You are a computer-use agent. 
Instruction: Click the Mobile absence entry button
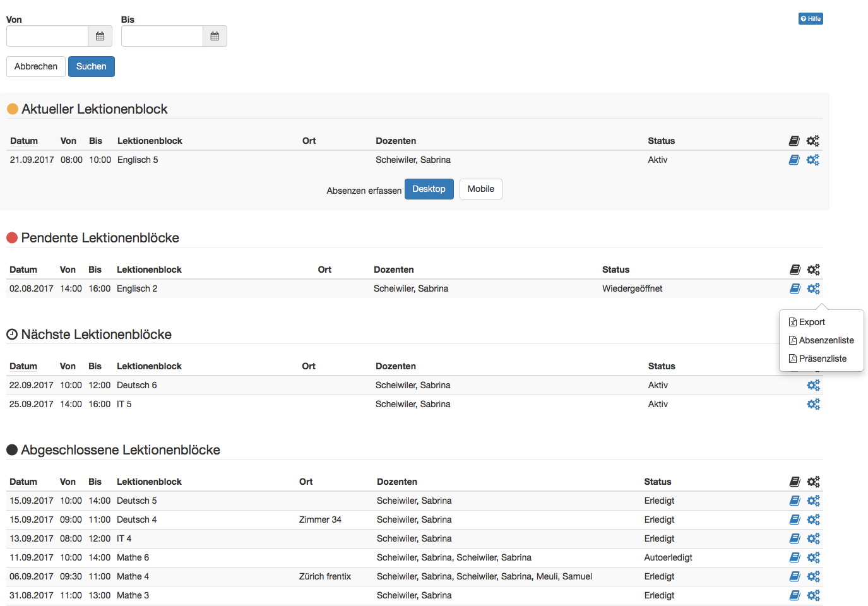(x=480, y=189)
